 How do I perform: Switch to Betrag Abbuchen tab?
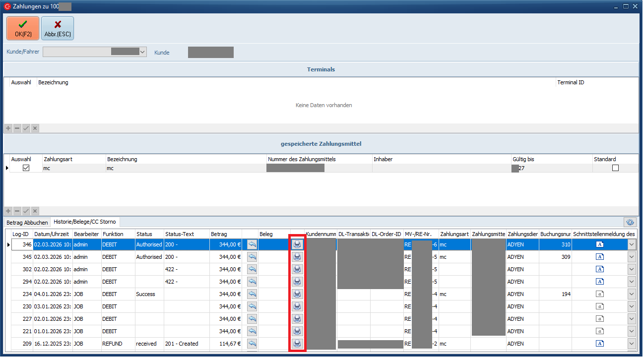(x=27, y=223)
